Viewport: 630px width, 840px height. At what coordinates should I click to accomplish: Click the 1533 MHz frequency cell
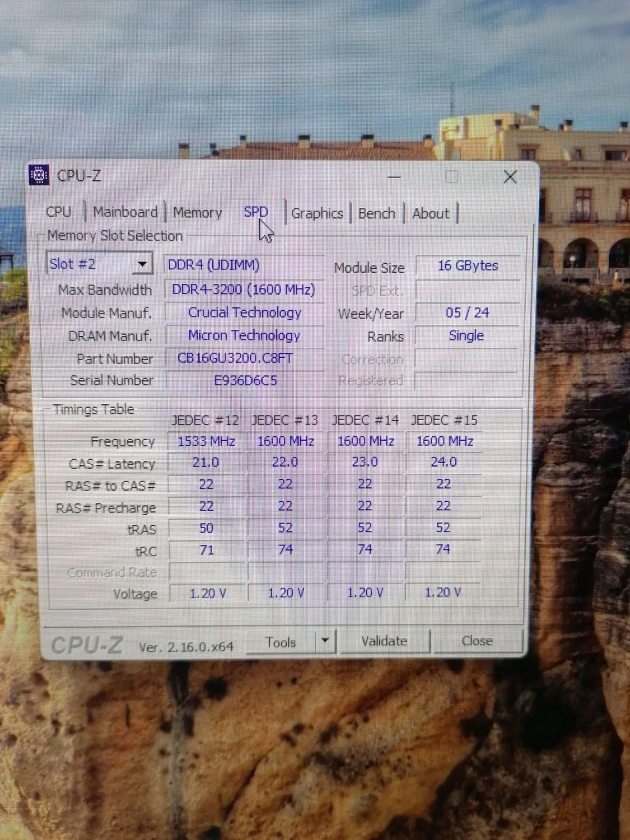click(206, 441)
